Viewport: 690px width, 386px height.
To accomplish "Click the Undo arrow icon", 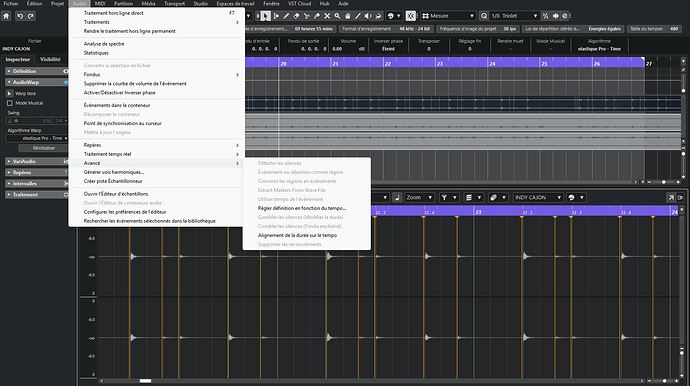I will [x=20, y=16].
